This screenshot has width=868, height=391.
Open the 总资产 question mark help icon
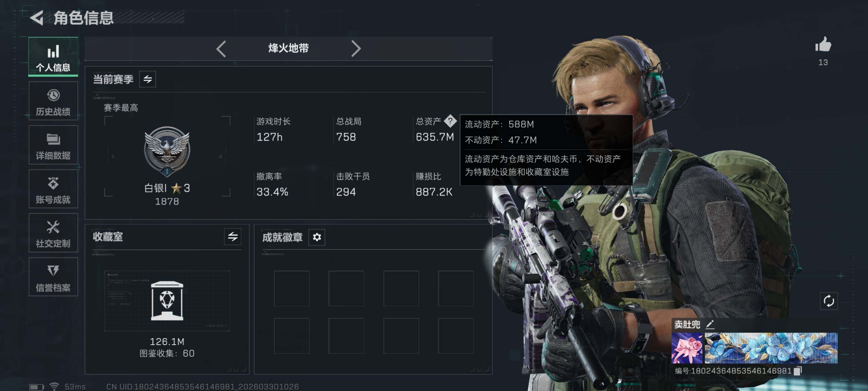(450, 121)
